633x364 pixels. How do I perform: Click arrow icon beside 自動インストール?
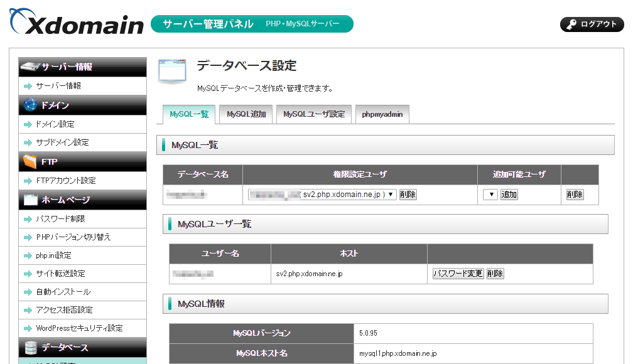(28, 292)
